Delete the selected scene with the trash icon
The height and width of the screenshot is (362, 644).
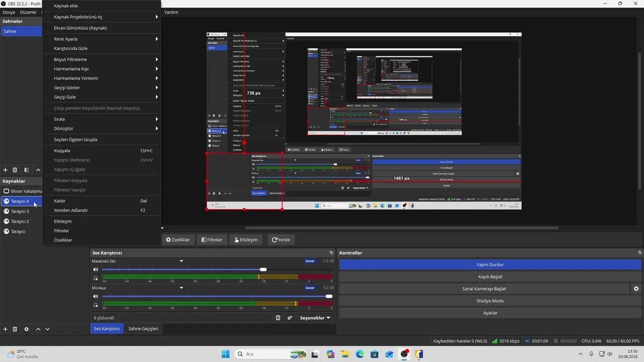[15, 170]
